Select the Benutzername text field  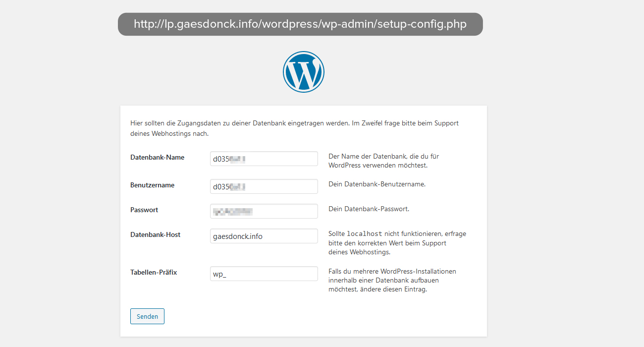(264, 187)
